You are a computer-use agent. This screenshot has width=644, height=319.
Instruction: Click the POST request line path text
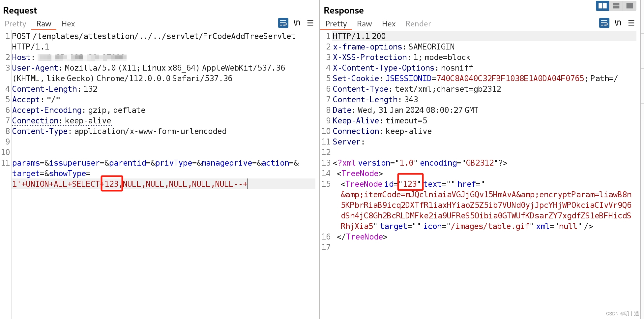pyautogui.click(x=164, y=36)
